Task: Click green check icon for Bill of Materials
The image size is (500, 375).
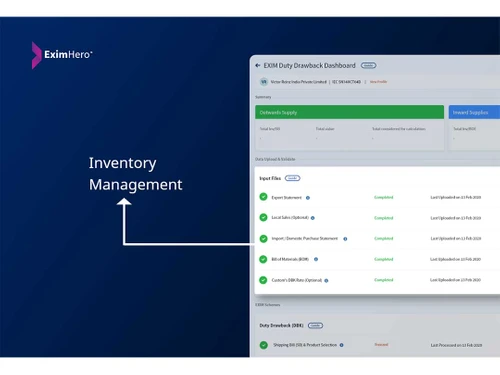Action: pyautogui.click(x=263, y=259)
